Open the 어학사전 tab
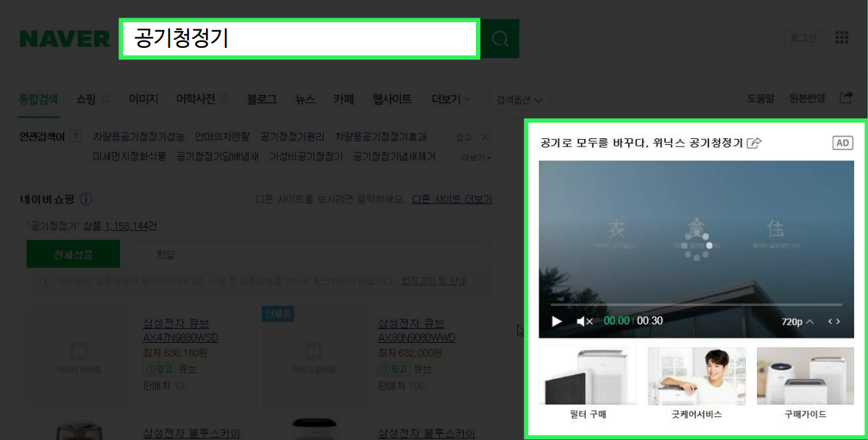 click(x=196, y=99)
